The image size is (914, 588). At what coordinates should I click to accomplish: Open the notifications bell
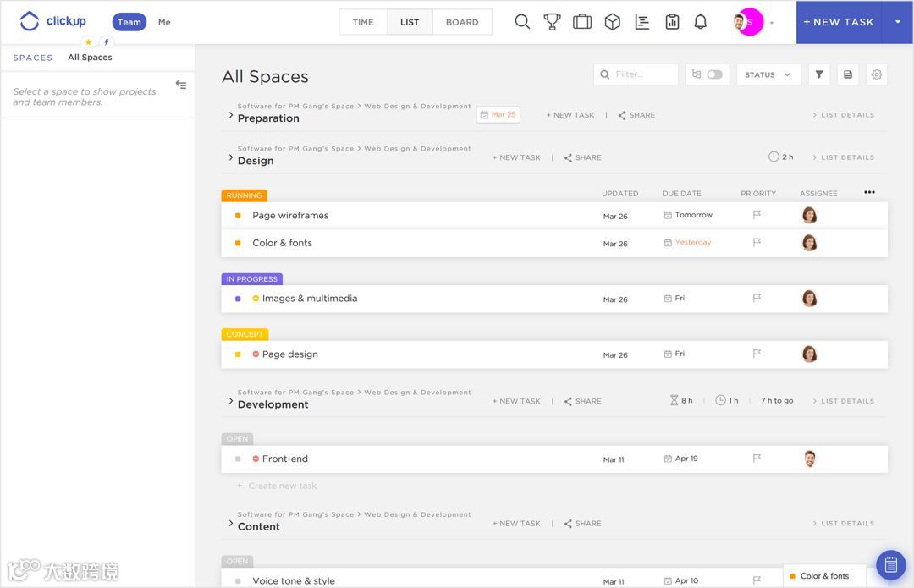coord(701,22)
